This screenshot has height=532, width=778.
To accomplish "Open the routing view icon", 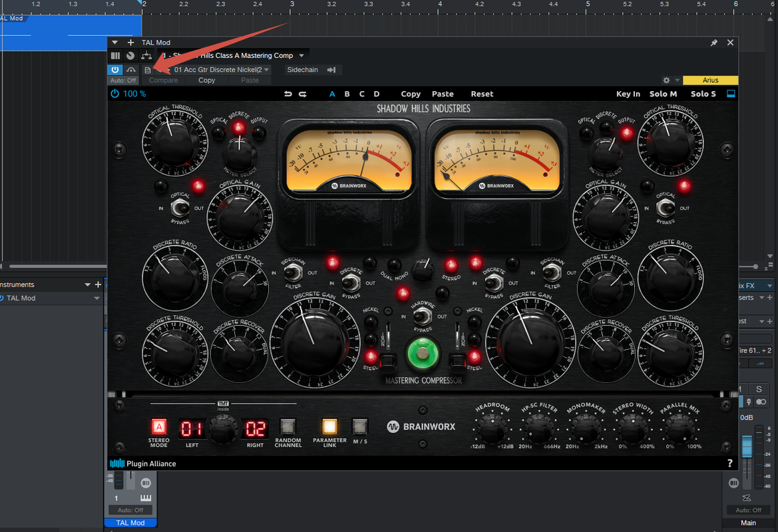I will (x=146, y=56).
